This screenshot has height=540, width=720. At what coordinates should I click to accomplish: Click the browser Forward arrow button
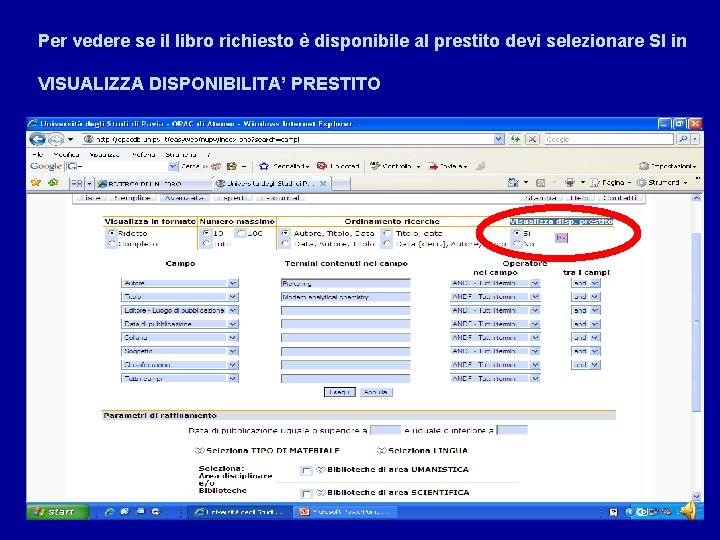(x=56, y=139)
